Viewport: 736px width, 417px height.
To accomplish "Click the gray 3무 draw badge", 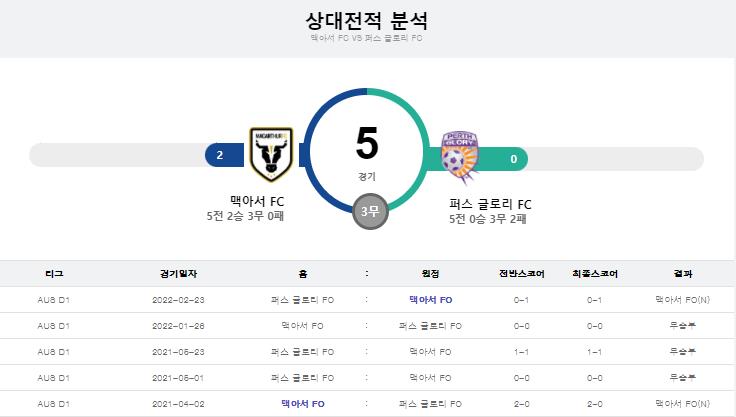I will (370, 211).
